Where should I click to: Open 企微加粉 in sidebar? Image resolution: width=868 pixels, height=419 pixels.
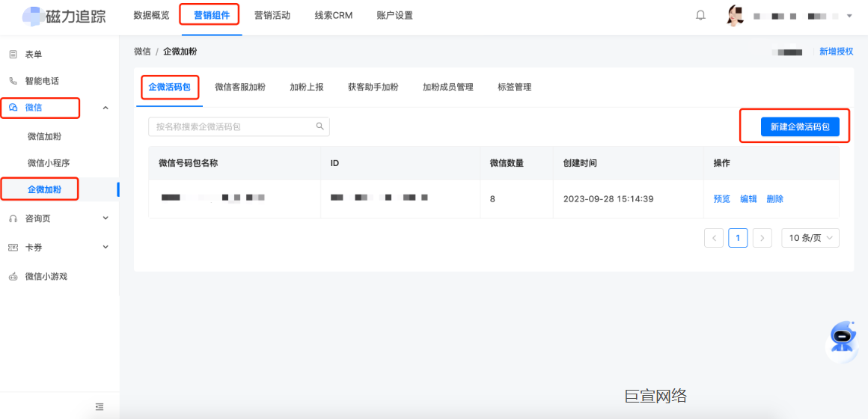(x=44, y=190)
